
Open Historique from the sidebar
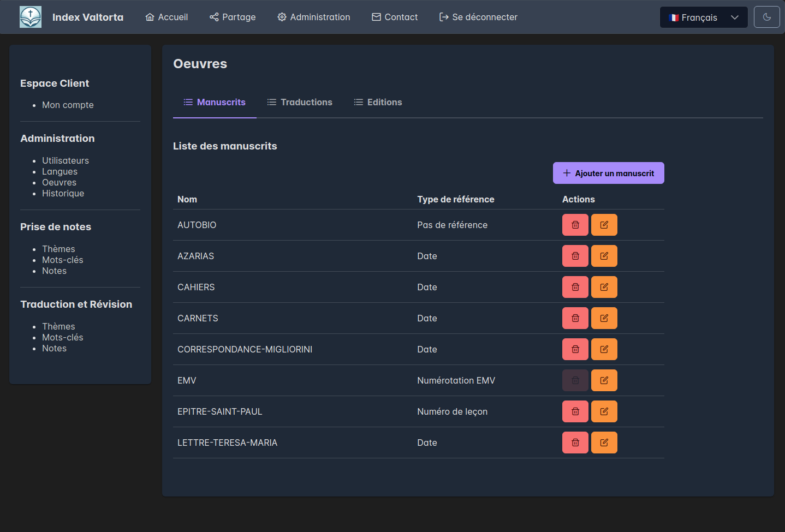[63, 194]
